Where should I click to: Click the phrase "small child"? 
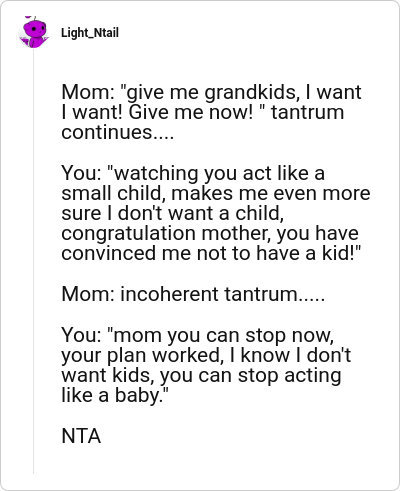click(x=113, y=193)
